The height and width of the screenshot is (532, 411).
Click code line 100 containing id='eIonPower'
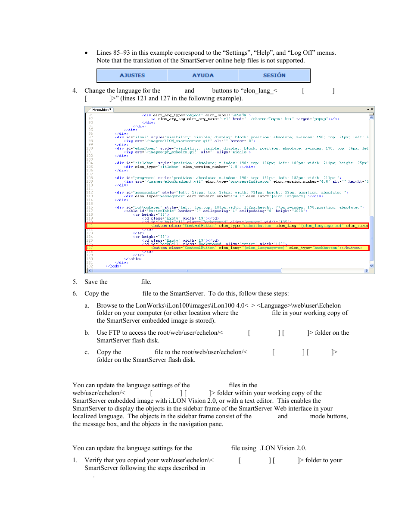click(x=242, y=148)
